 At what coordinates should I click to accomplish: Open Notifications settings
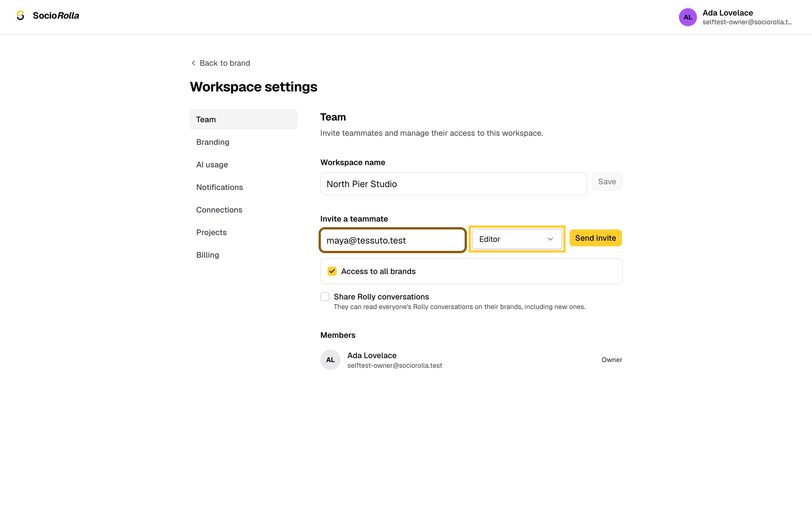[243, 187]
